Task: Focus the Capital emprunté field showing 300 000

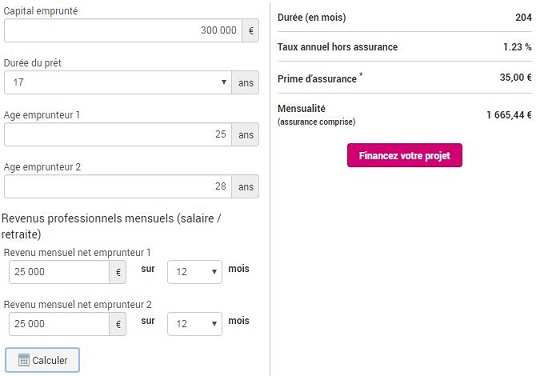Action: 123,30
